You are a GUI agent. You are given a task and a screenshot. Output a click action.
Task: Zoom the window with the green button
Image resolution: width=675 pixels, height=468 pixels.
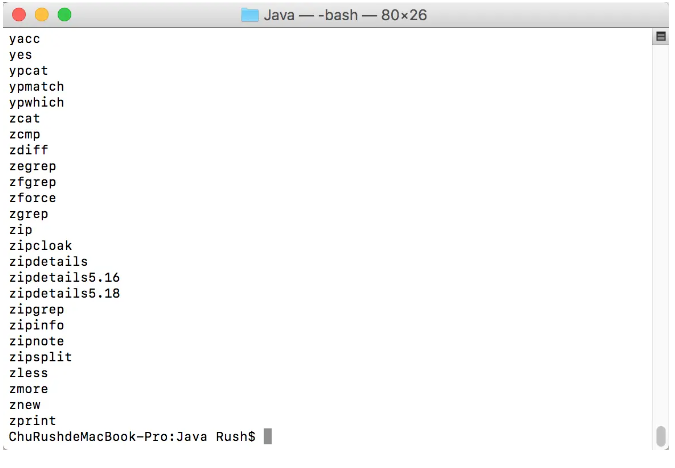[x=64, y=15]
